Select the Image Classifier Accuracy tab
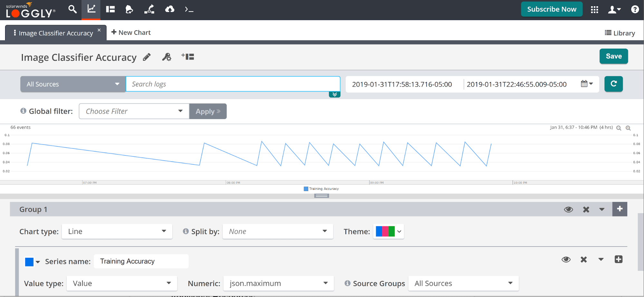Screen dimensions: 644x297 click(56, 33)
